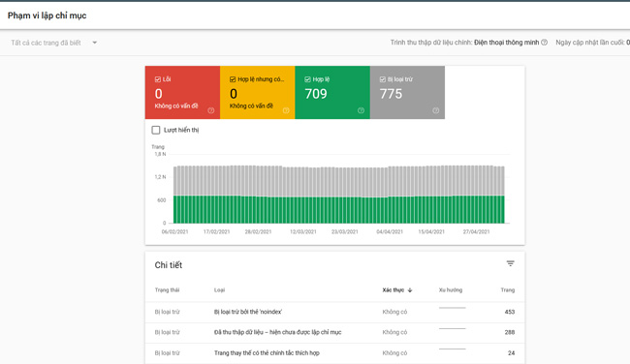Open row Trang thay thế có thẻ chính tắc
This screenshot has width=630, height=364.
click(334, 353)
